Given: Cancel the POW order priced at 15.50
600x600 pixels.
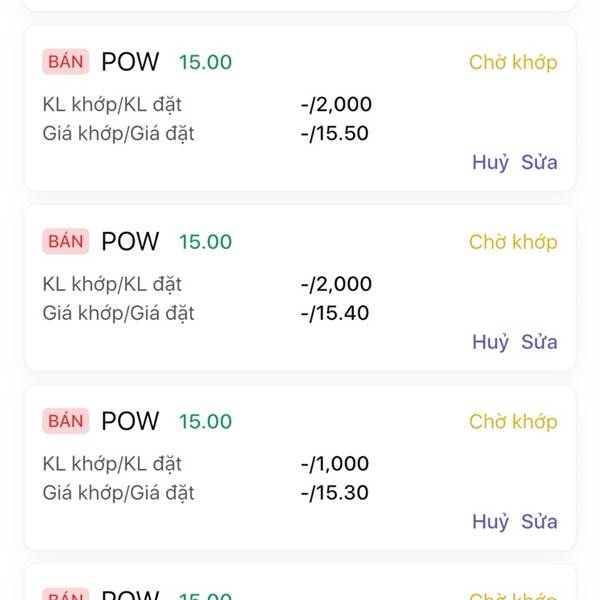Looking at the screenshot, I should [x=490, y=162].
